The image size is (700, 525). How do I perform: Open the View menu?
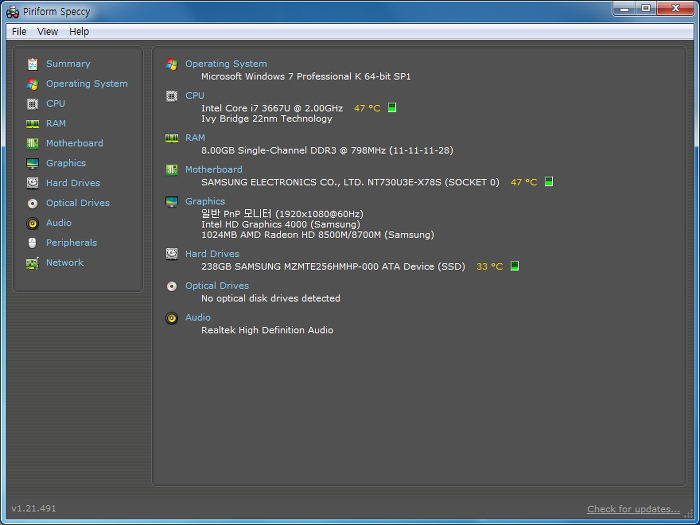pos(47,32)
